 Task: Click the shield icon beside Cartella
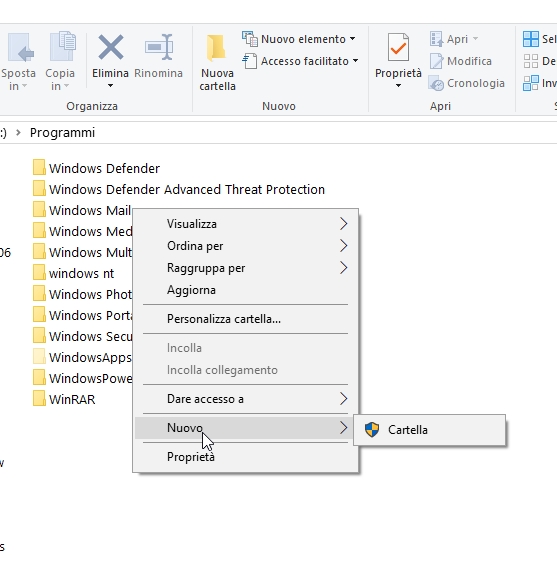(x=372, y=430)
